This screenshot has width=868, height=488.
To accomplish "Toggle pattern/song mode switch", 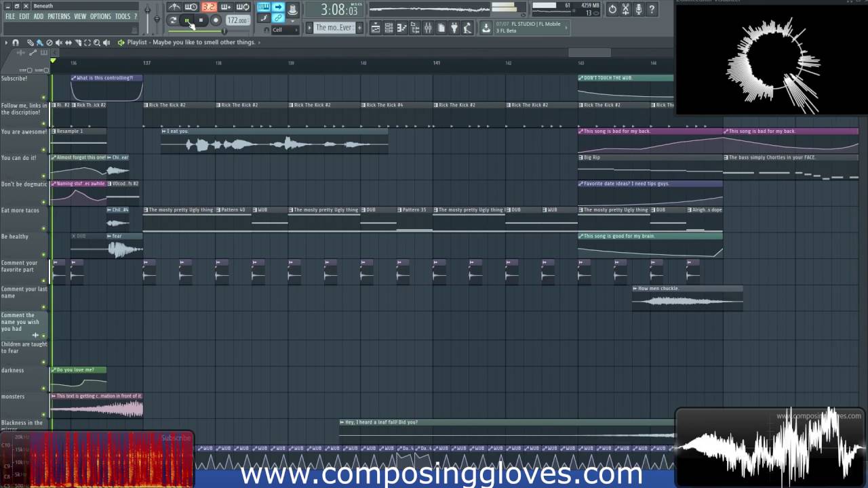I will 173,20.
